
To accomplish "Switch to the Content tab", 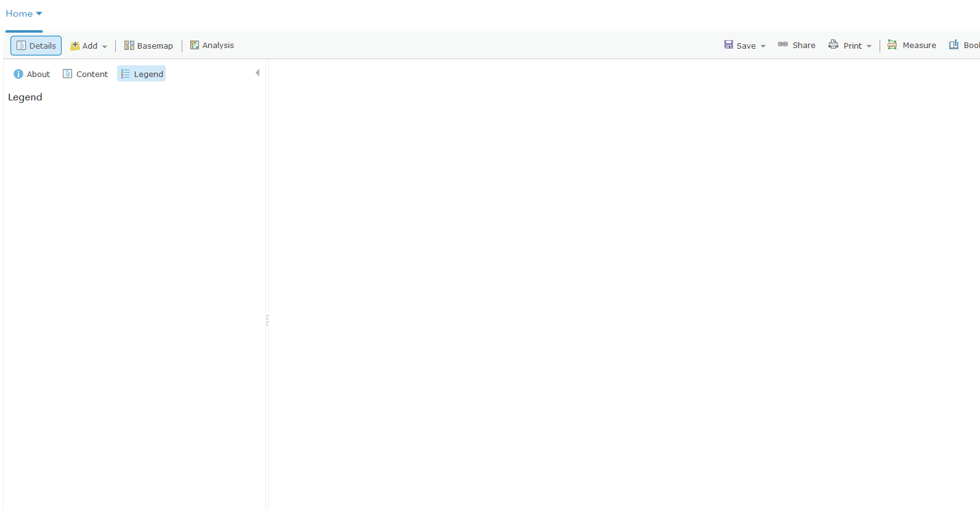I will pos(86,74).
